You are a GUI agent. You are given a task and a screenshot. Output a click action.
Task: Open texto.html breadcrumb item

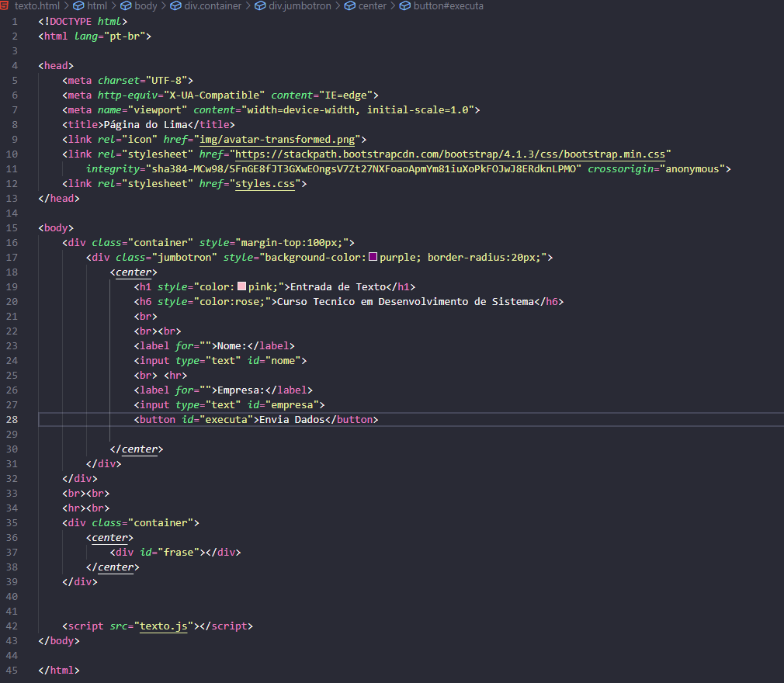(x=37, y=6)
